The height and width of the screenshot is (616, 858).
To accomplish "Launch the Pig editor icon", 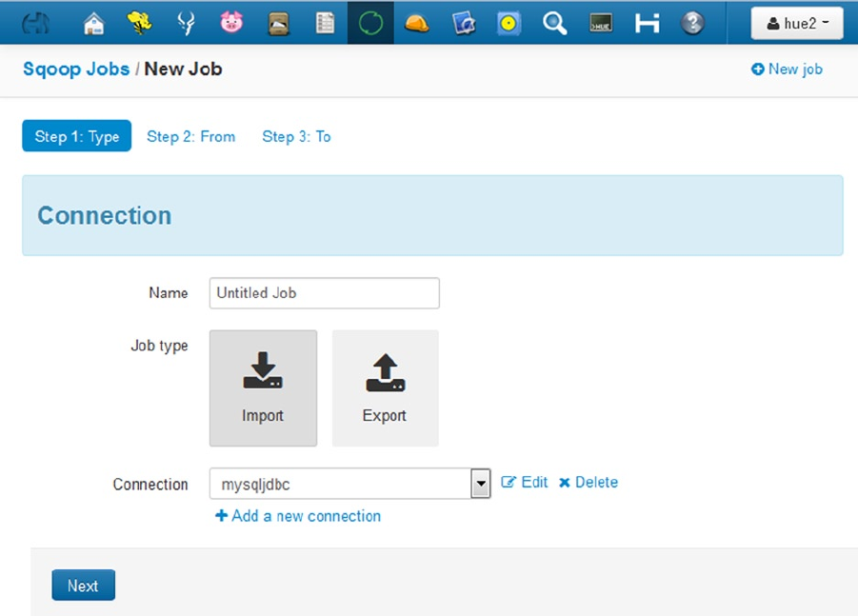I will pyautogui.click(x=231, y=23).
